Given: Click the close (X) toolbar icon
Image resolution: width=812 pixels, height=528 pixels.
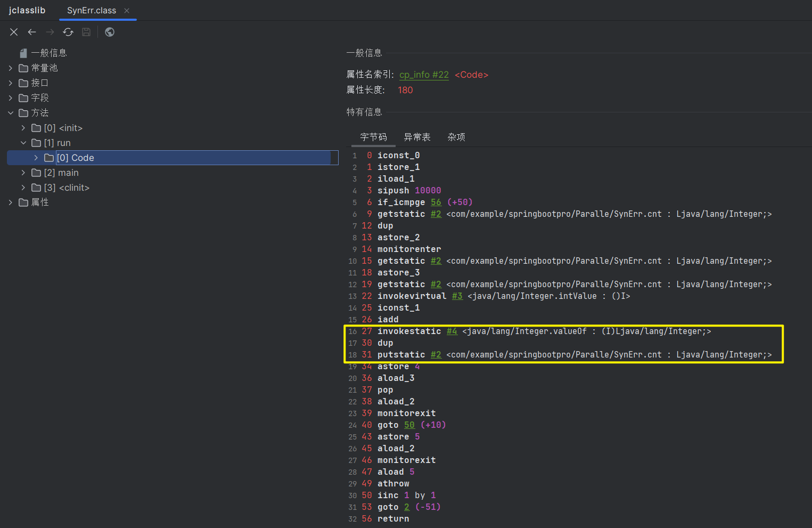Looking at the screenshot, I should click(x=14, y=32).
